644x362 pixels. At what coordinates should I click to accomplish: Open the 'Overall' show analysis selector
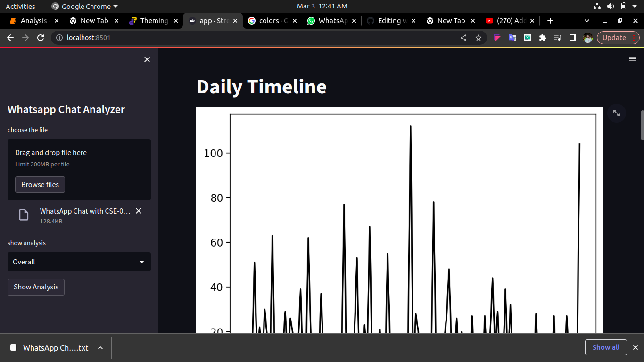[x=79, y=262]
